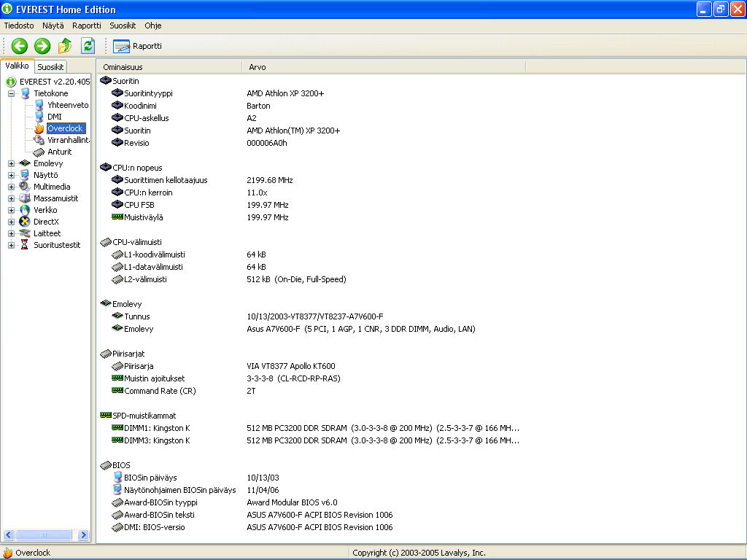Expand the Suoritustestit tree node
The image size is (747, 560).
pos(11,245)
